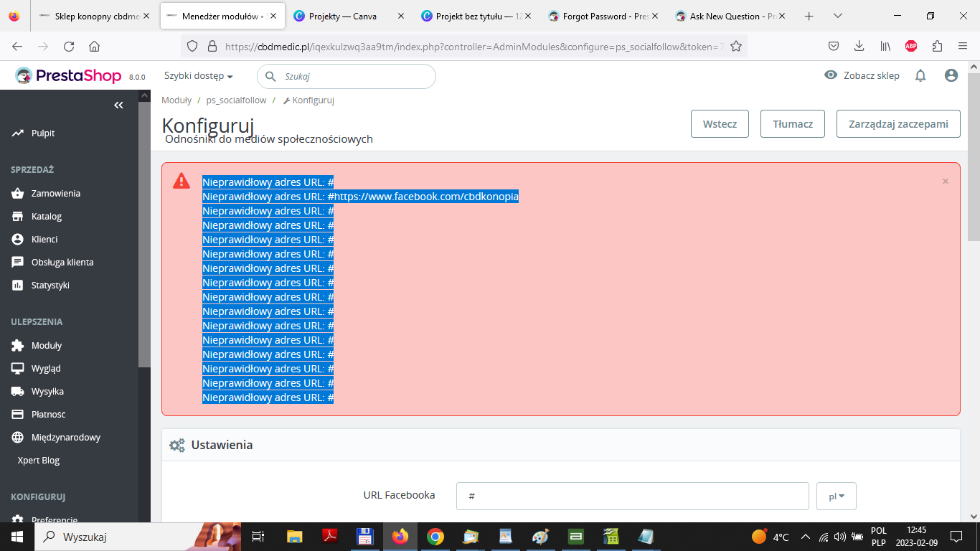Collapse the sidebar with the double-chevron icon

pyautogui.click(x=118, y=105)
